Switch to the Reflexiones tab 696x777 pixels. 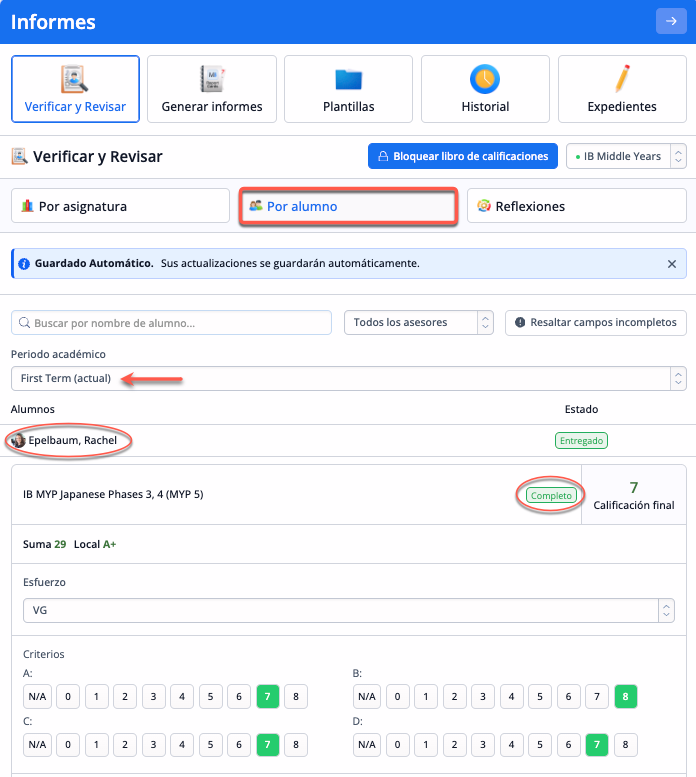point(576,206)
